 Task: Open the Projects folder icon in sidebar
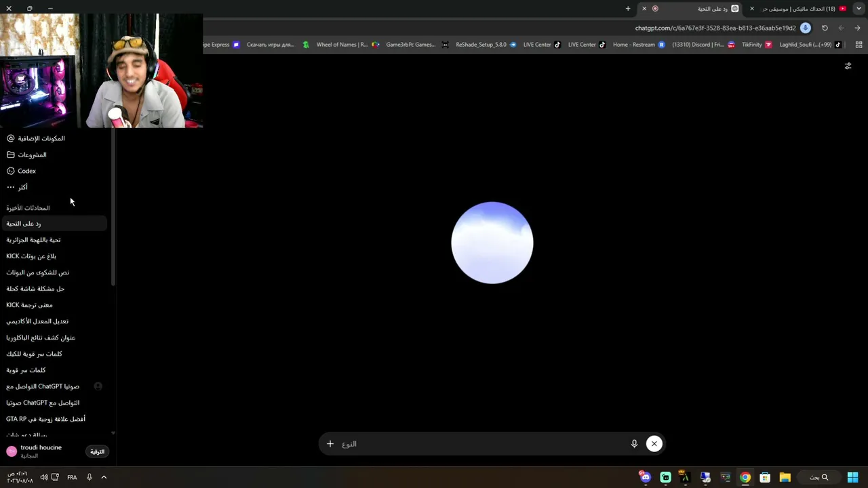(x=10, y=155)
